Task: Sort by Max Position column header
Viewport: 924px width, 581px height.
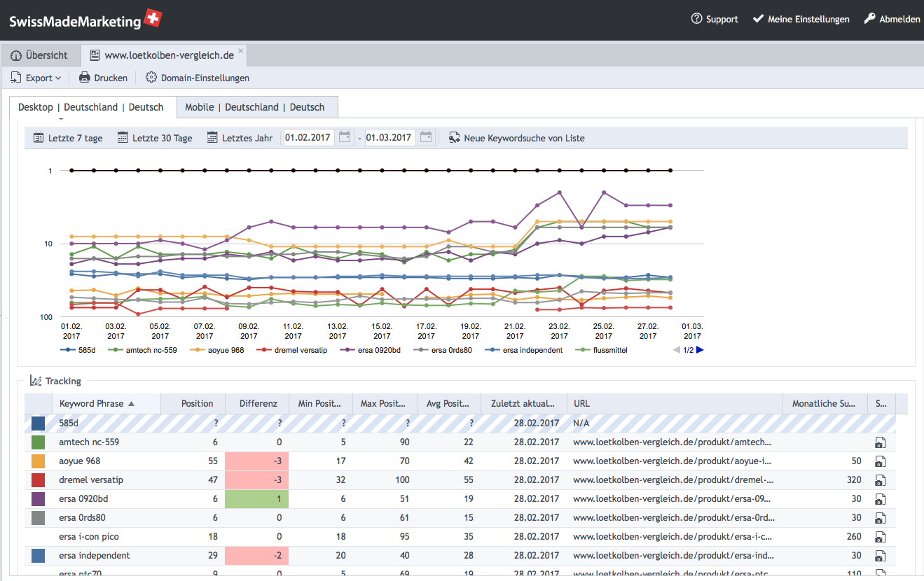Action: tap(384, 403)
